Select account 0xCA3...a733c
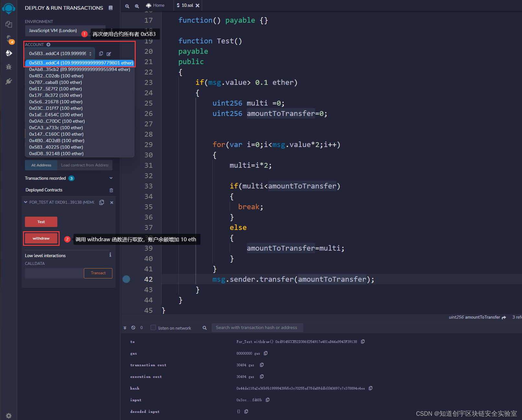This screenshot has width=522, height=420. 80,128
